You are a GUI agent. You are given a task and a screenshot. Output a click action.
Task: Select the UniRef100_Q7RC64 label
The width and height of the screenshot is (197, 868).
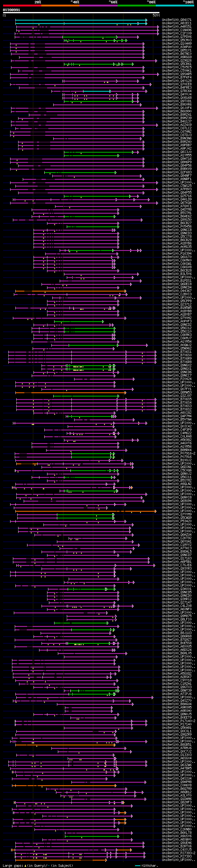click(176, 91)
